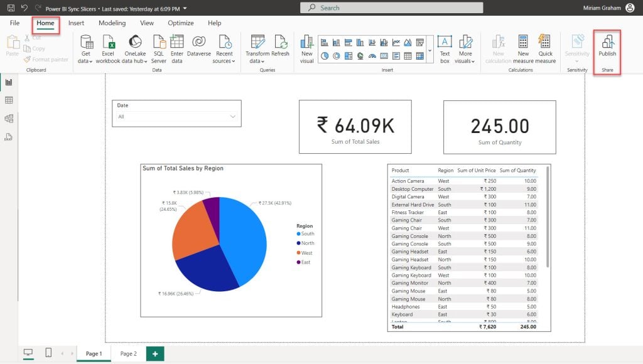This screenshot has height=364, width=643.
Task: Open the Help ribbon tab
Action: pos(215,23)
